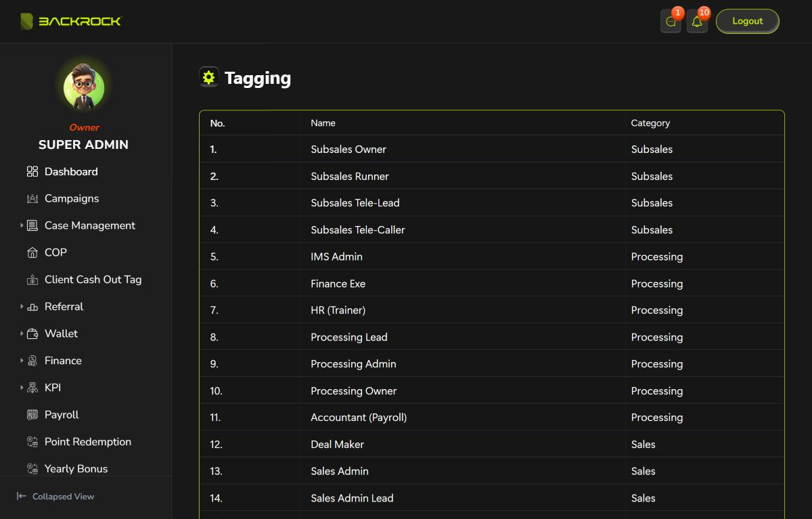Click Sales category in Deal Maker row

[x=643, y=445]
